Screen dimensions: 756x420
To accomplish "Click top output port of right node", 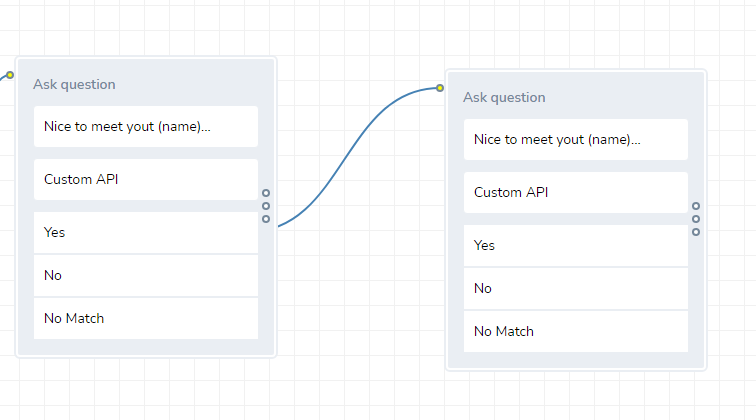I will (696, 206).
